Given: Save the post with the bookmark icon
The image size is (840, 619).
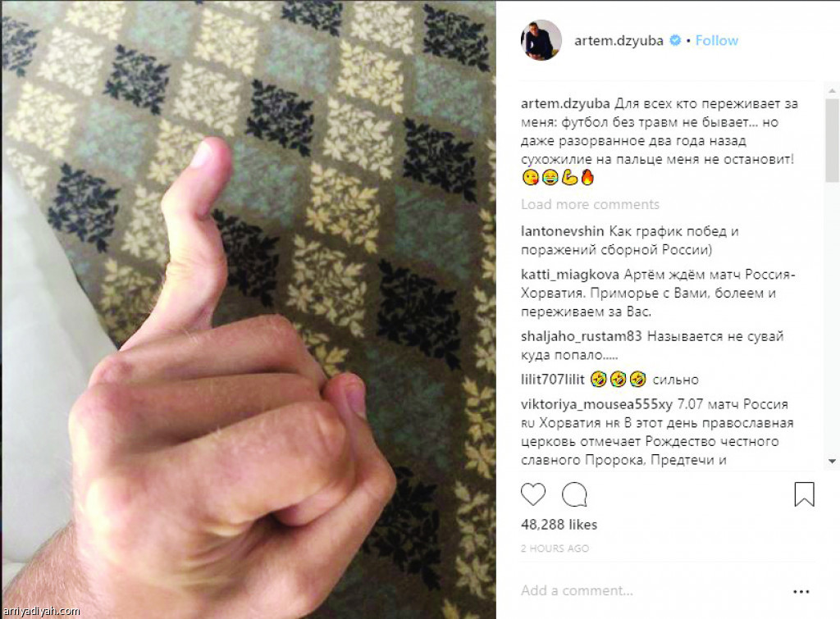Looking at the screenshot, I should point(804,494).
